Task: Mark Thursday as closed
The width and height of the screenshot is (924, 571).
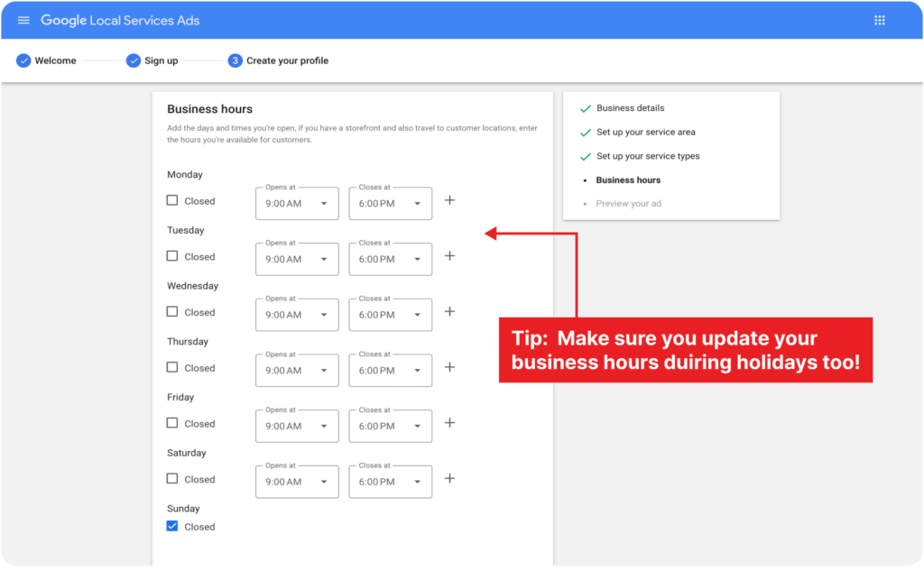Action: [172, 367]
